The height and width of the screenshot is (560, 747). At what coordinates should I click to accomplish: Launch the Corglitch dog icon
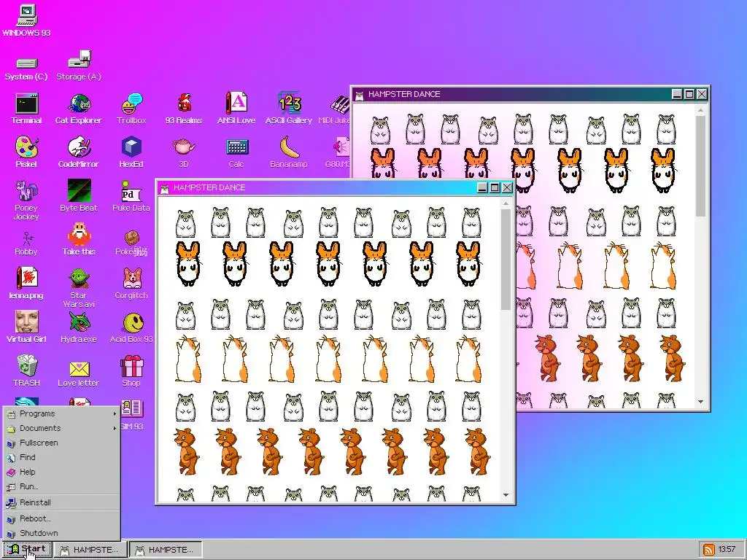coord(131,283)
